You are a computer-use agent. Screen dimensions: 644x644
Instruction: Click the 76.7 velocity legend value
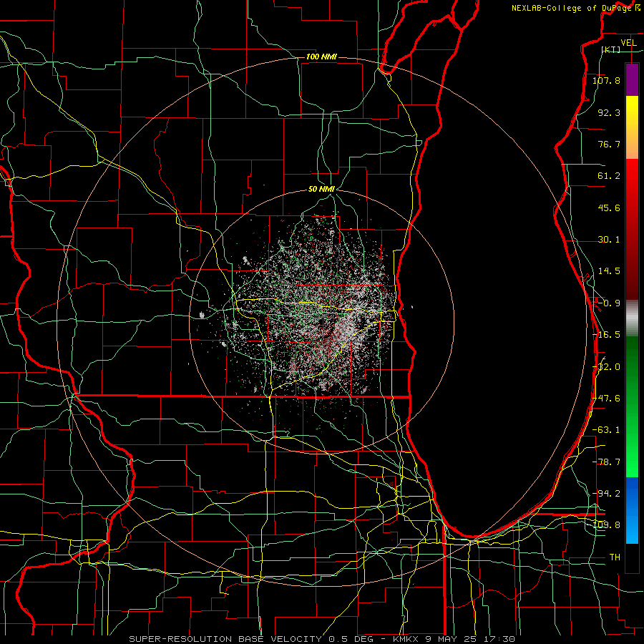[609, 144]
